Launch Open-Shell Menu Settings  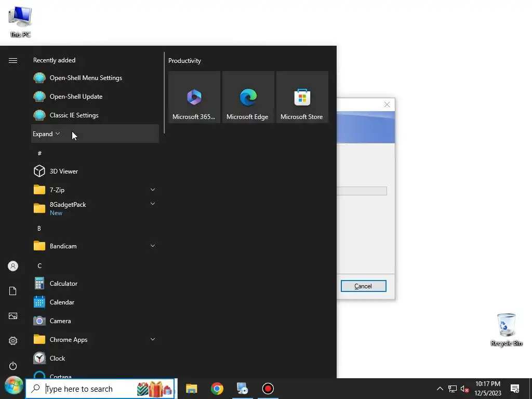point(95,78)
